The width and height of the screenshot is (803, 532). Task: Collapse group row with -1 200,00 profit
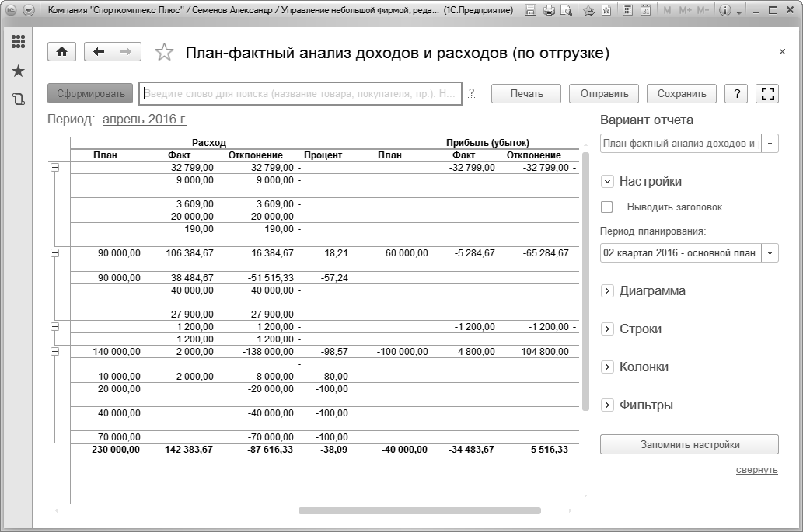(54, 326)
